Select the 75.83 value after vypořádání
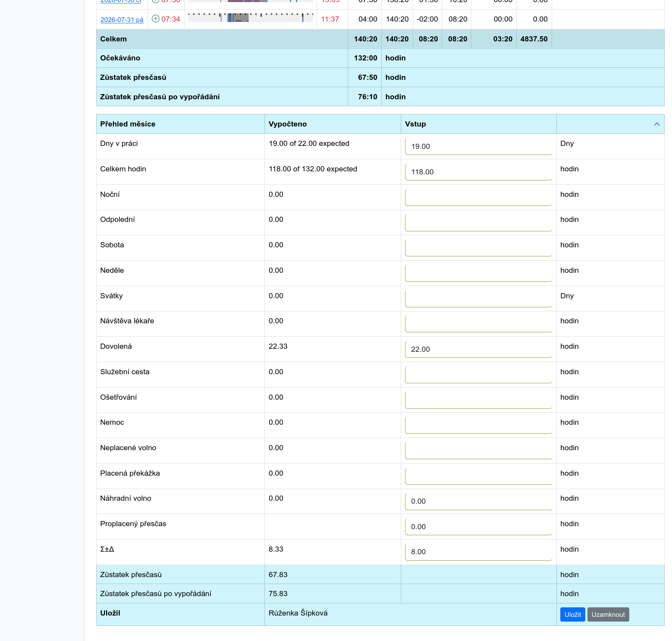The image size is (672, 641). (278, 594)
